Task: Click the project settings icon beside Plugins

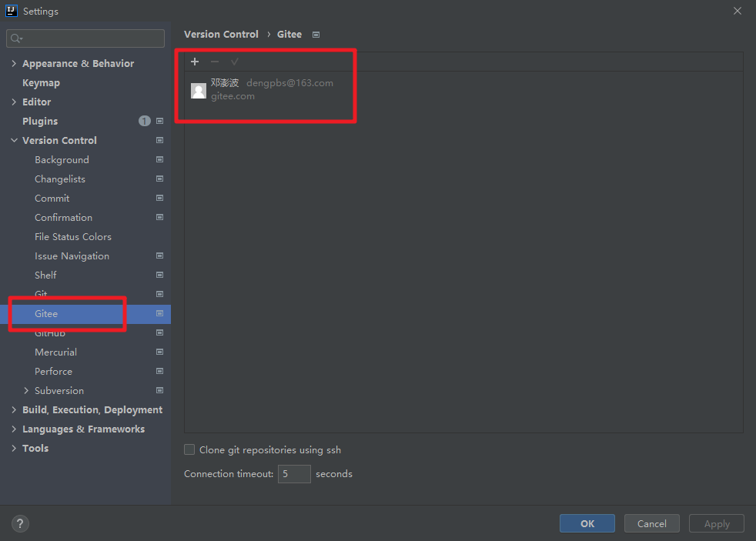Action: pyautogui.click(x=159, y=121)
